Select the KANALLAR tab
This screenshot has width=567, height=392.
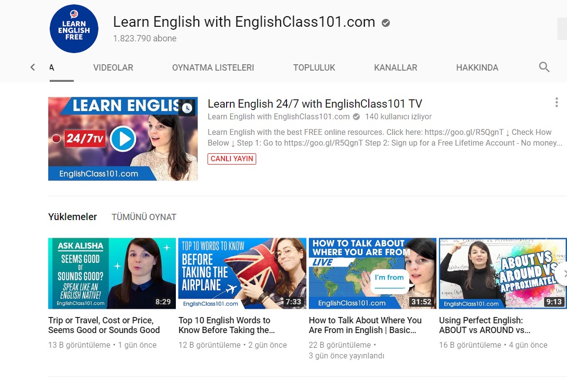tap(395, 68)
